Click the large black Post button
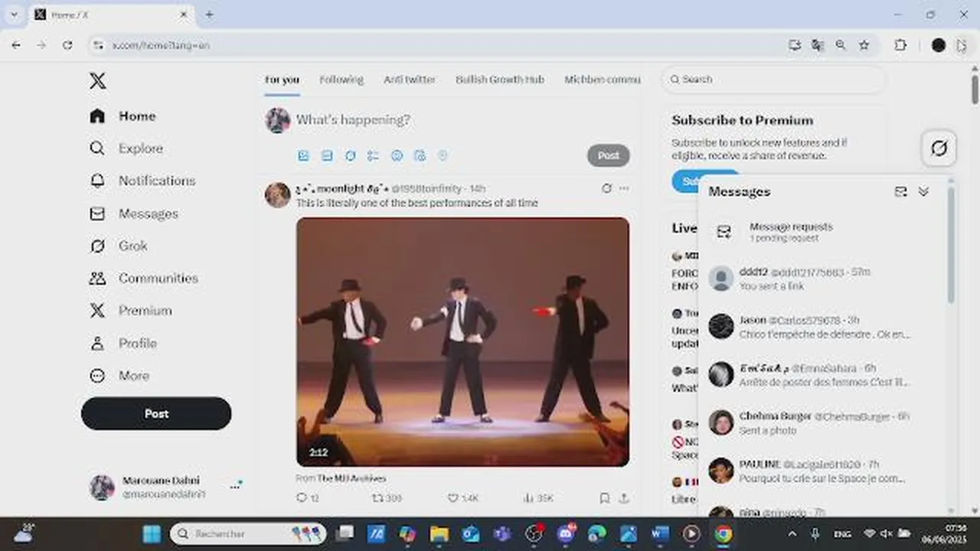 coord(156,413)
